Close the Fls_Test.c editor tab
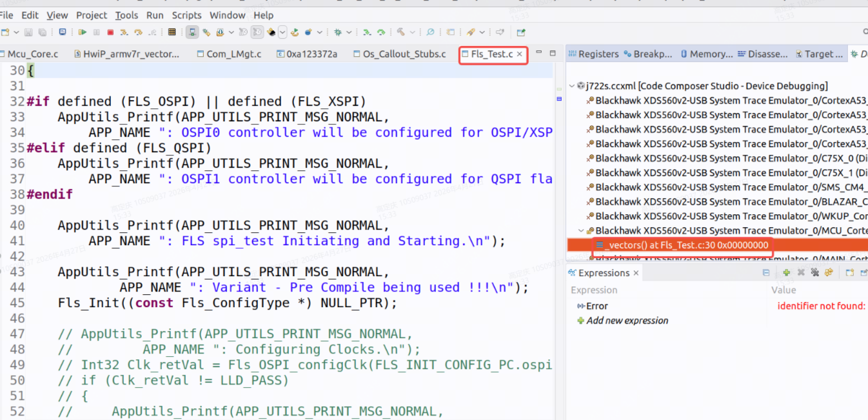 pos(520,54)
